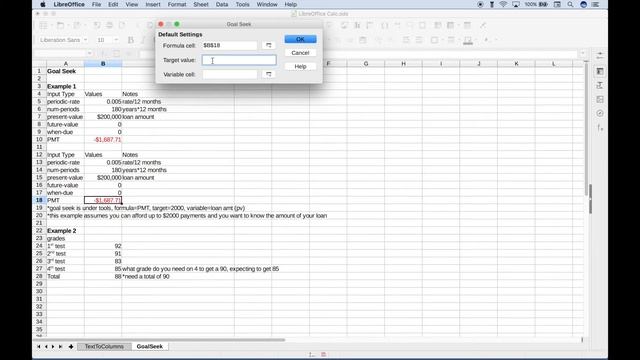This screenshot has width=640, height=360.
Task: Click cell B7 showing $200,000
Action: coord(103,117)
